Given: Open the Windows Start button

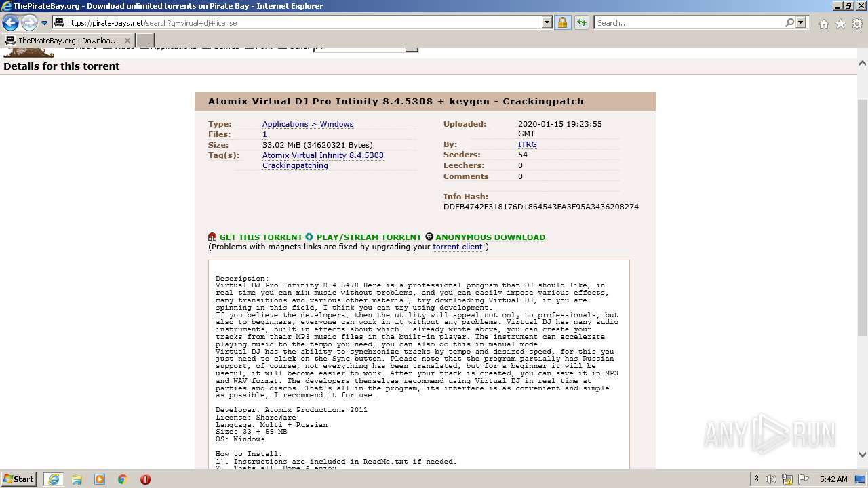Looking at the screenshot, I should pyautogui.click(x=19, y=479).
